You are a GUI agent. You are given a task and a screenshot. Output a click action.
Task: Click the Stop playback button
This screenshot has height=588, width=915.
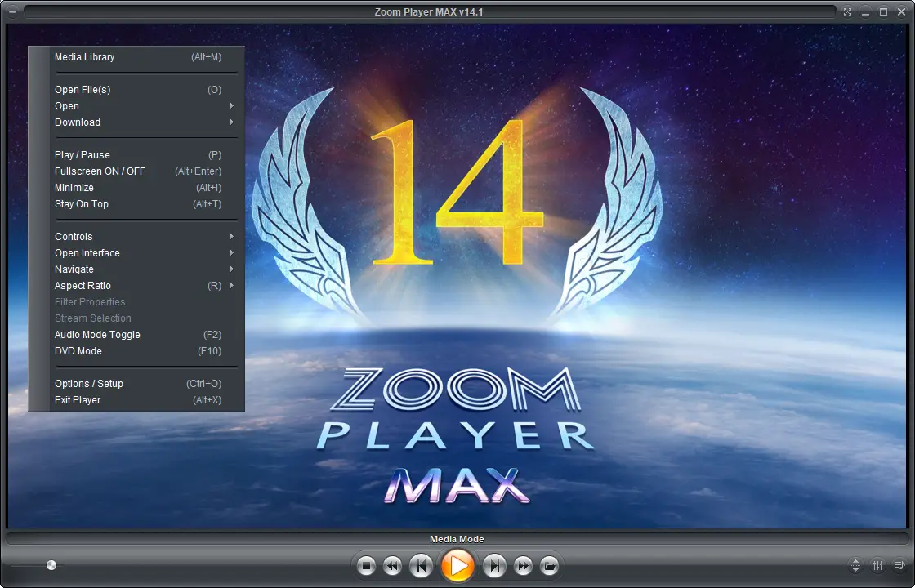(x=366, y=566)
